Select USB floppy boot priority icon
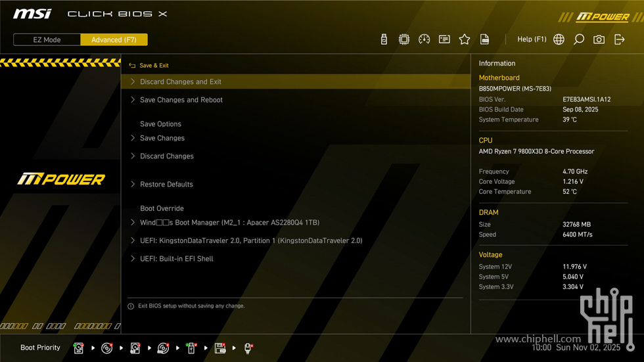The width and height of the screenshot is (644, 362). coord(219,348)
